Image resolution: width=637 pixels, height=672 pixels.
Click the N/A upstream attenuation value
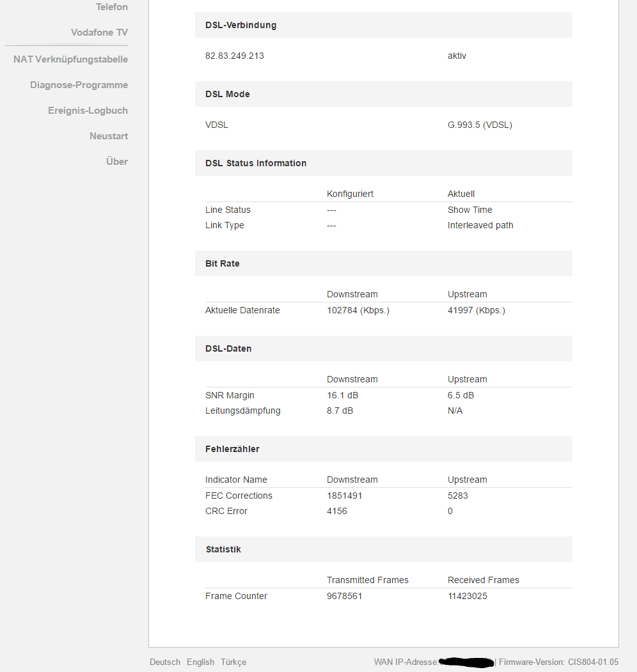point(455,410)
